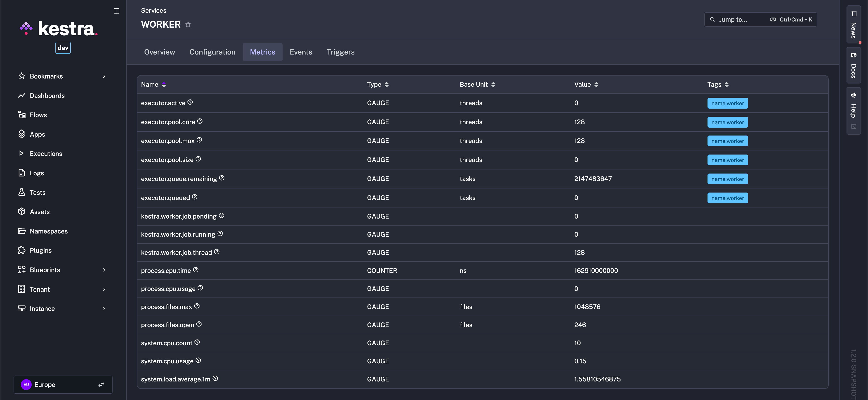The width and height of the screenshot is (868, 400).
Task: Collapse the sidebar with the panel icon
Action: tap(117, 11)
